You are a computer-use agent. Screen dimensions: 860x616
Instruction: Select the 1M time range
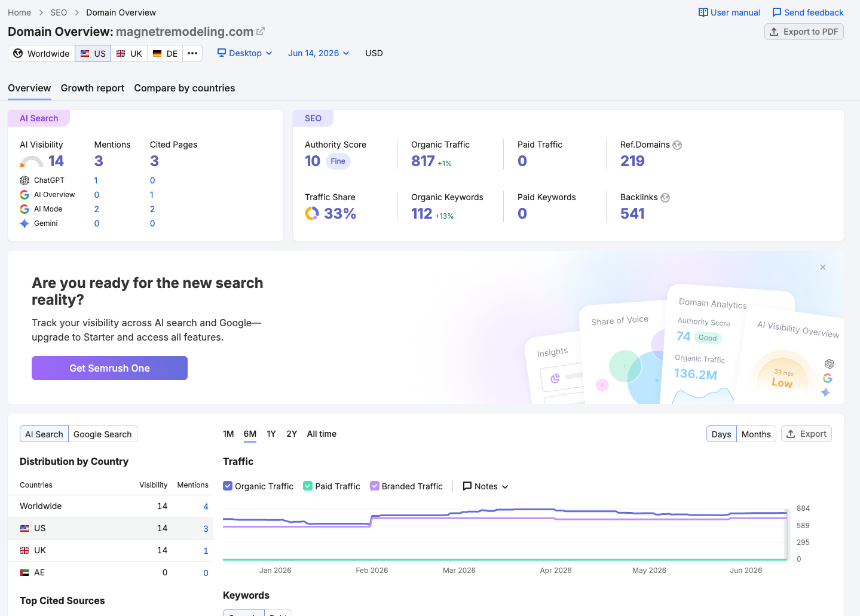click(x=228, y=434)
